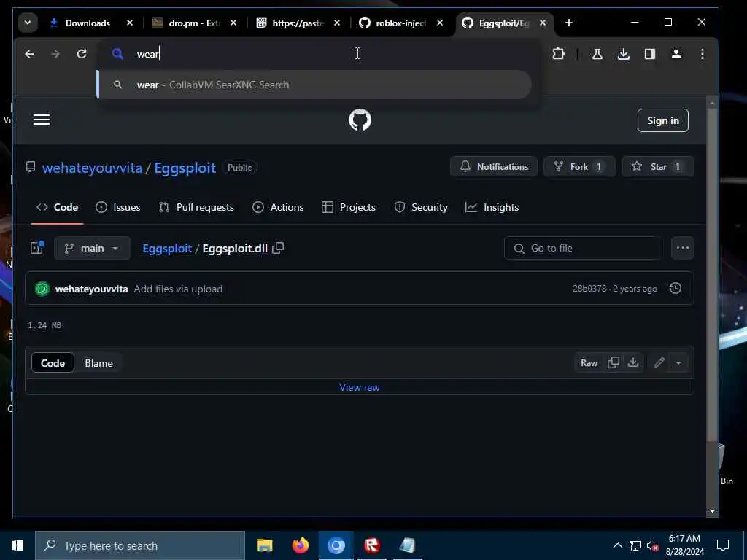This screenshot has width=747, height=560.
Task: Close the Downloads tab
Action: click(130, 23)
